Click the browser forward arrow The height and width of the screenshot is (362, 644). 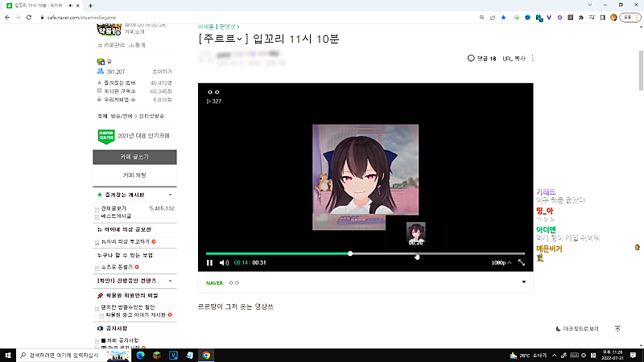point(18,18)
